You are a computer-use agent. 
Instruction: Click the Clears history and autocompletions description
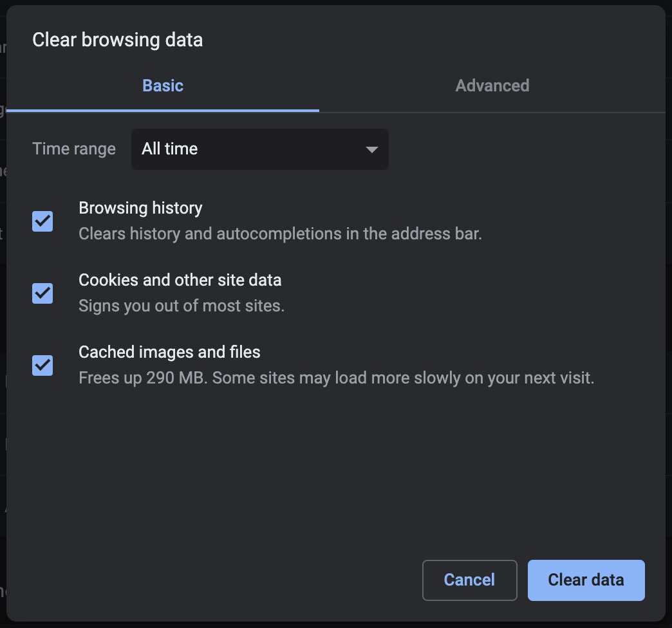pos(280,234)
